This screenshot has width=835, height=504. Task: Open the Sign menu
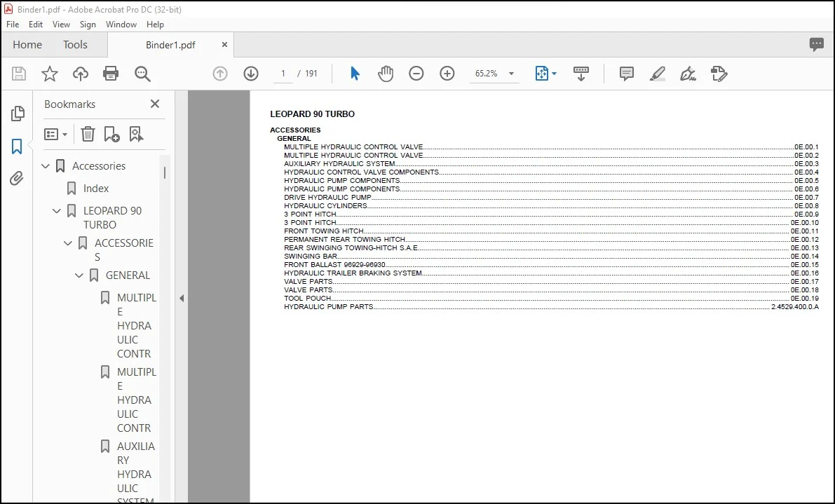[88, 25]
